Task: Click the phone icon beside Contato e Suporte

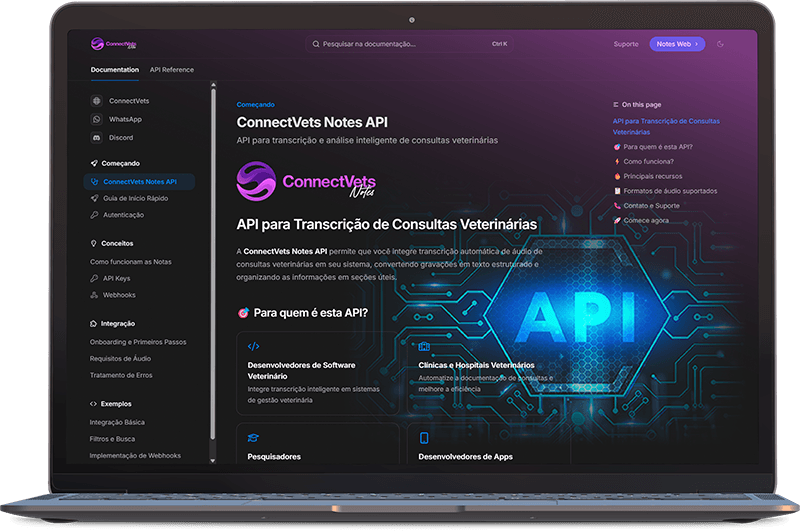Action: [x=617, y=206]
